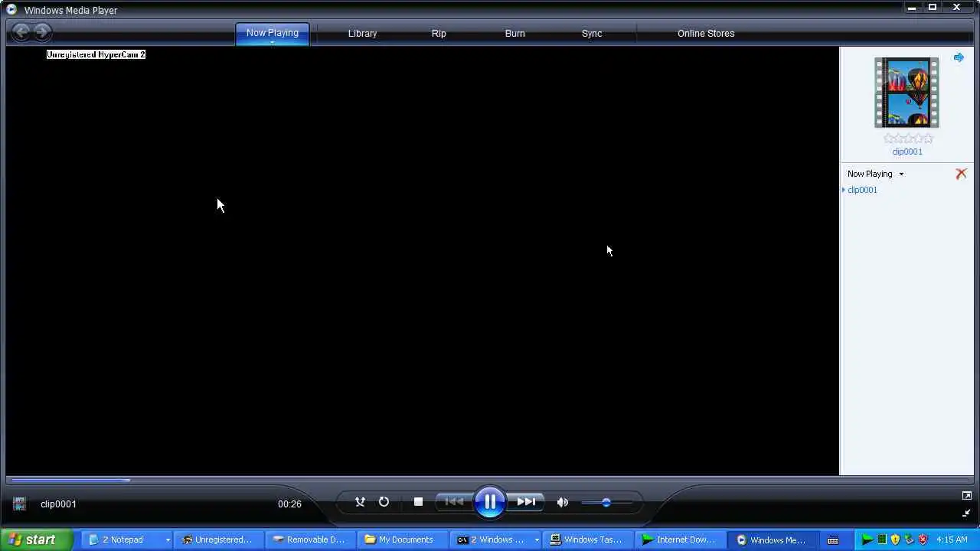
Task: Click the system clock showing 4:15 AM
Action: pyautogui.click(x=952, y=540)
